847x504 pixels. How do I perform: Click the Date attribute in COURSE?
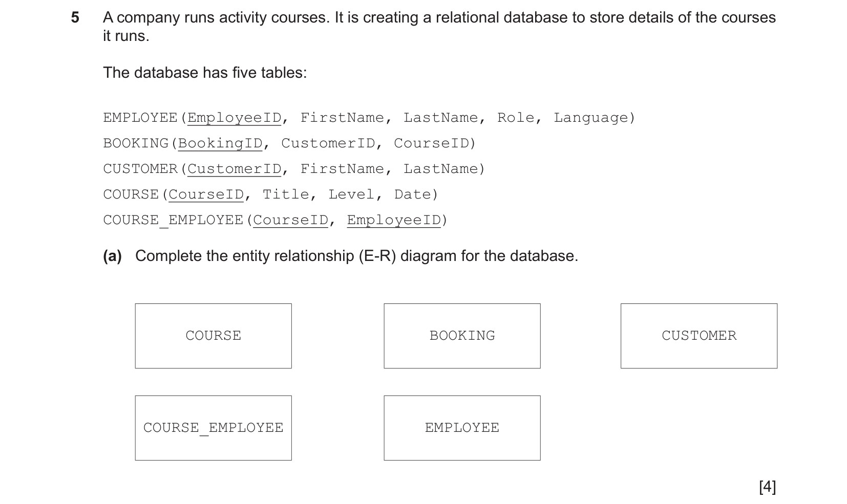[x=413, y=195]
